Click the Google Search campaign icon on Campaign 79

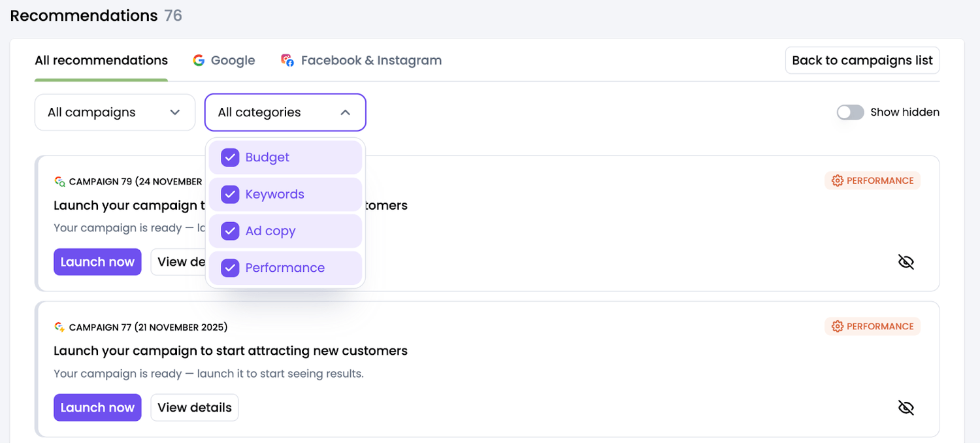pos(59,181)
